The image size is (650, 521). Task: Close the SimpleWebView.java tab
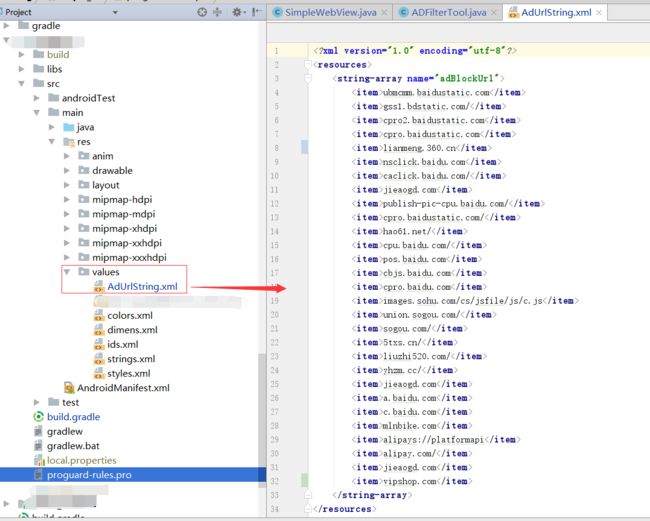click(384, 13)
